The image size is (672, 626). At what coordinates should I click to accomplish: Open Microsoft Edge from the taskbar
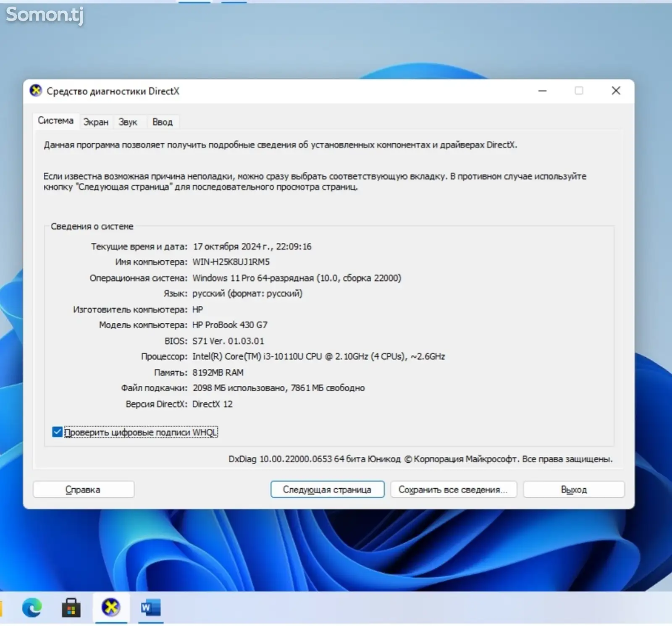[32, 608]
